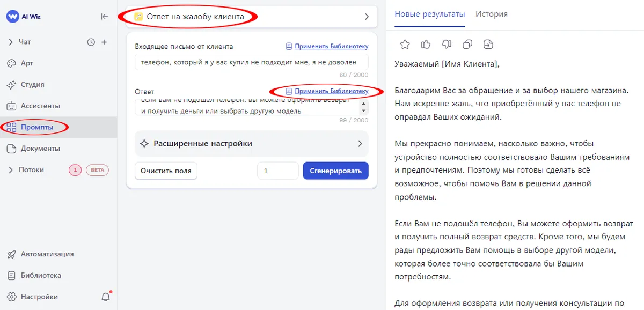
Task: Switch to the История tab
Action: point(491,14)
